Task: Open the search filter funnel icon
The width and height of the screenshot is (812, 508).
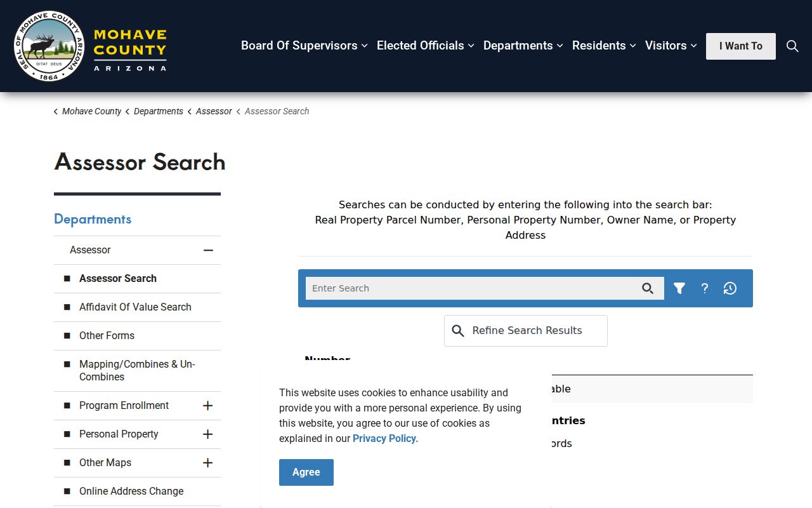Action: 679,288
